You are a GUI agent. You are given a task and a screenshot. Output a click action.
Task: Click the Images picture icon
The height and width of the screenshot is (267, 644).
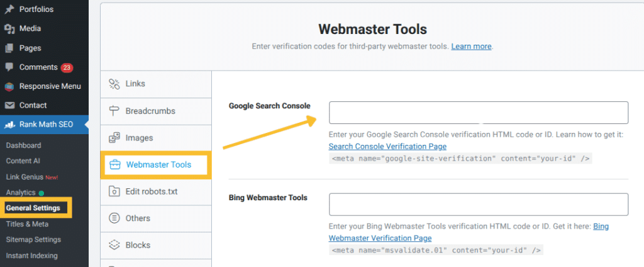coord(114,138)
